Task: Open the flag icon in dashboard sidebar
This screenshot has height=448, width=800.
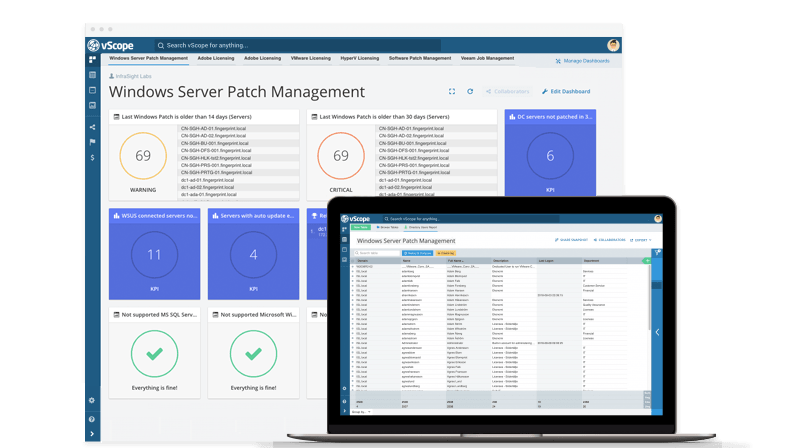Action: [92, 142]
